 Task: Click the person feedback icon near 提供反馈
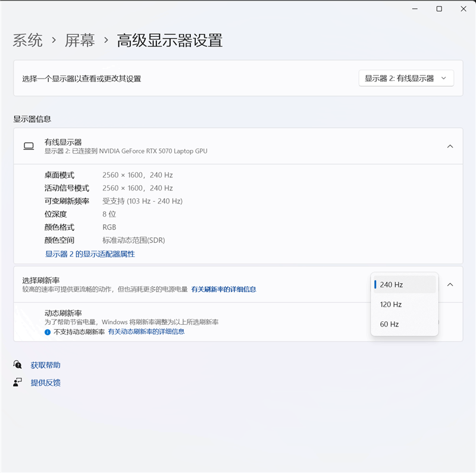coord(17,383)
